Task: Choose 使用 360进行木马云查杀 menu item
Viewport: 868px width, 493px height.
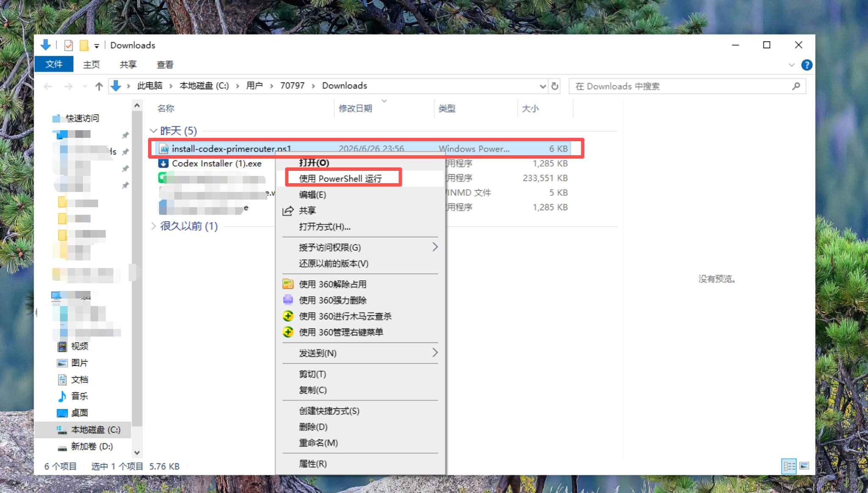Action: (360, 316)
